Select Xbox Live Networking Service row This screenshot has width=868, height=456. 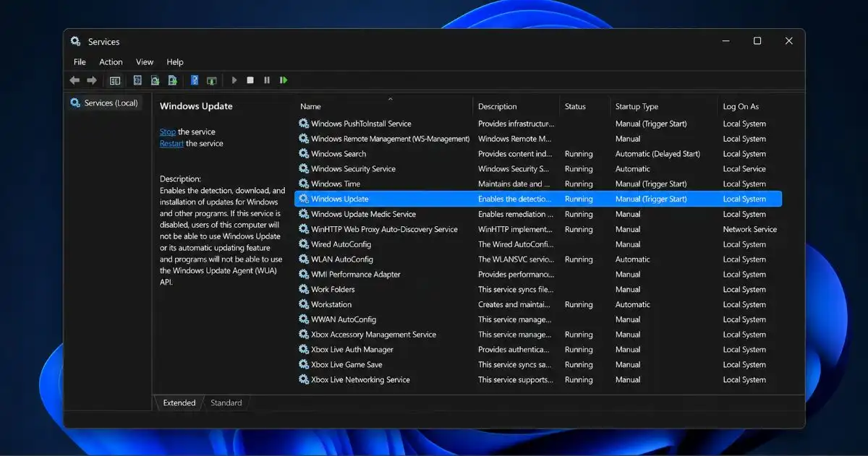click(x=538, y=379)
